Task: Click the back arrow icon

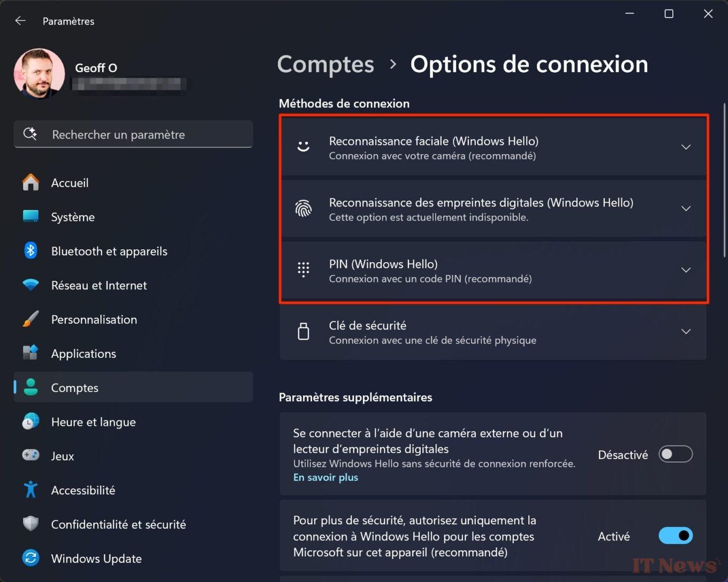Action: point(20,21)
